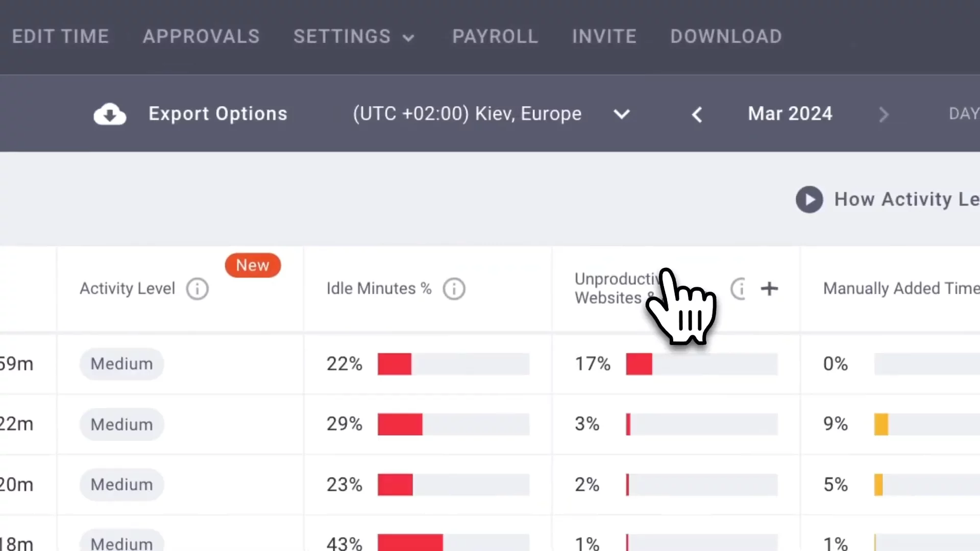Click the Mar 2024 date label
The width and height of the screenshot is (980, 551).
(x=790, y=114)
